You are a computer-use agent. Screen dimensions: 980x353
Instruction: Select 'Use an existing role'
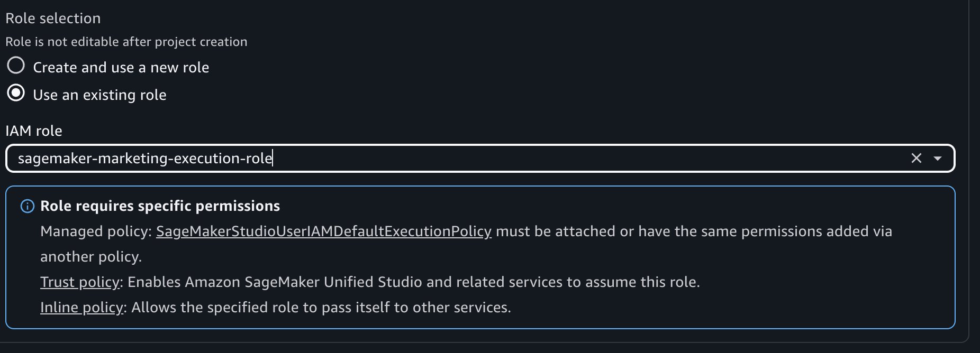(x=16, y=92)
